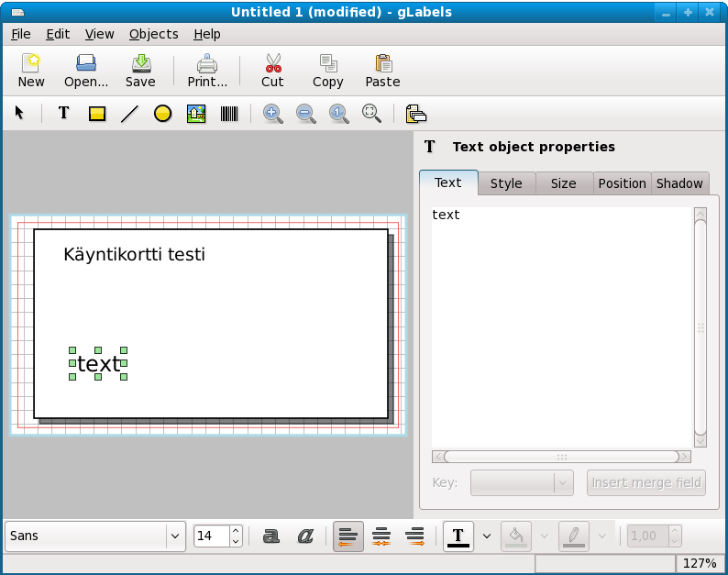Click the Print toolbar button
This screenshot has width=728, height=575.
pyautogui.click(x=207, y=71)
